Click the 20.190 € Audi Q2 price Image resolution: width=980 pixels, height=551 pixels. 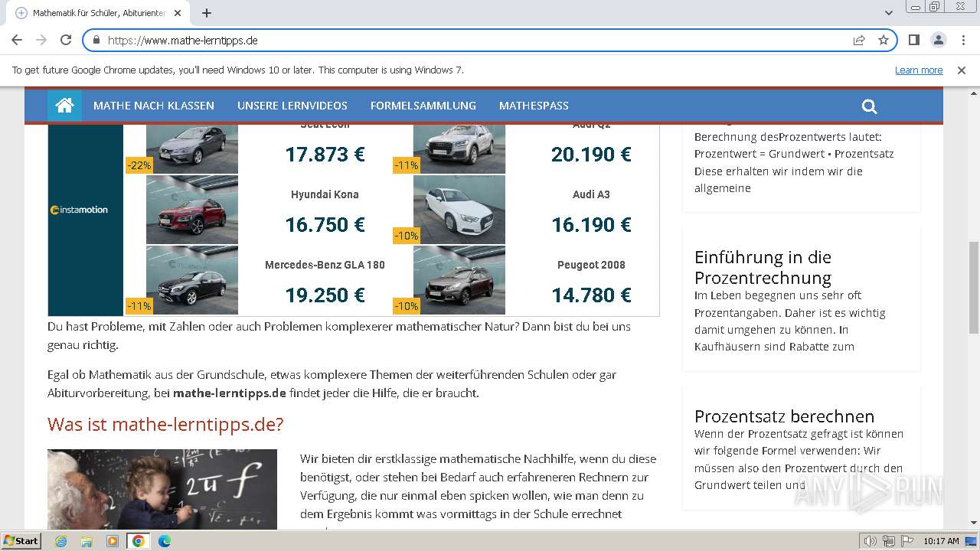[x=591, y=155]
